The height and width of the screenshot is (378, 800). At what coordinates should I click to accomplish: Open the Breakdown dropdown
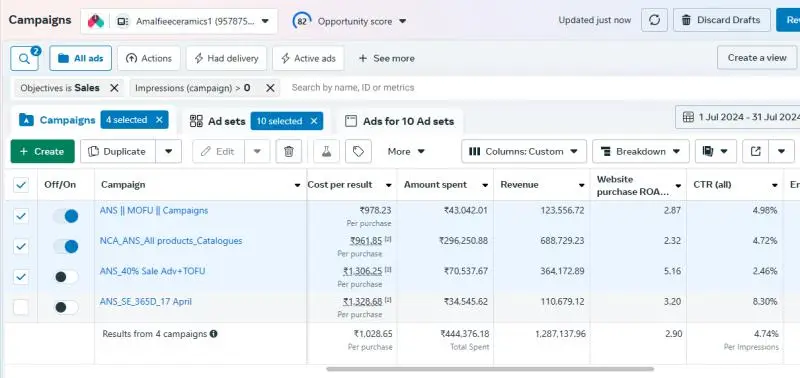coord(641,152)
